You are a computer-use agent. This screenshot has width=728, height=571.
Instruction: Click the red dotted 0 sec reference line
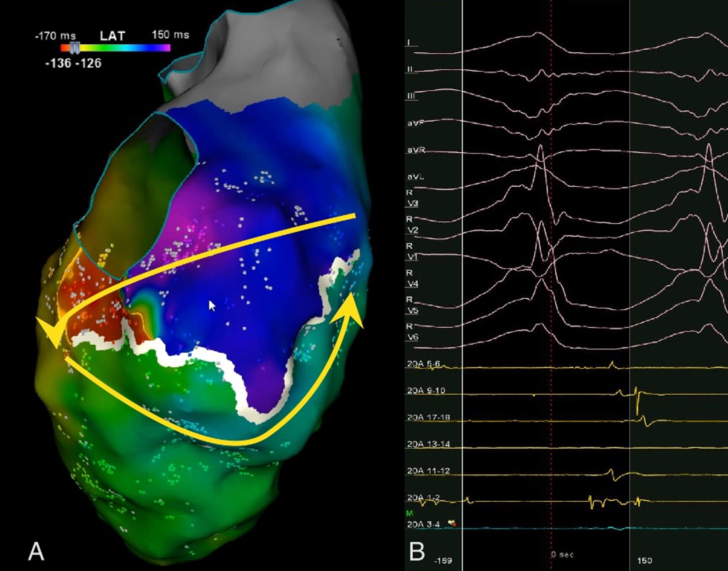pos(551,282)
